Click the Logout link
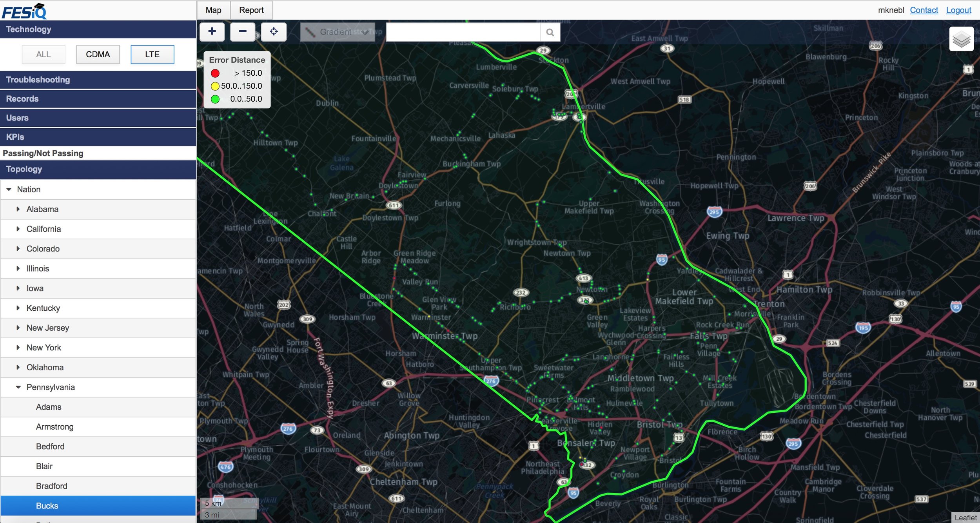This screenshot has width=980, height=523. [958, 10]
